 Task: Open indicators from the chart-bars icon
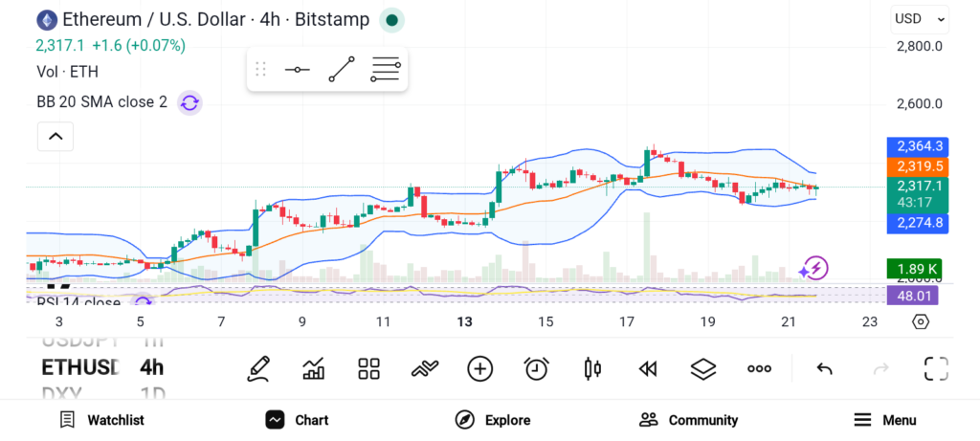(x=313, y=368)
